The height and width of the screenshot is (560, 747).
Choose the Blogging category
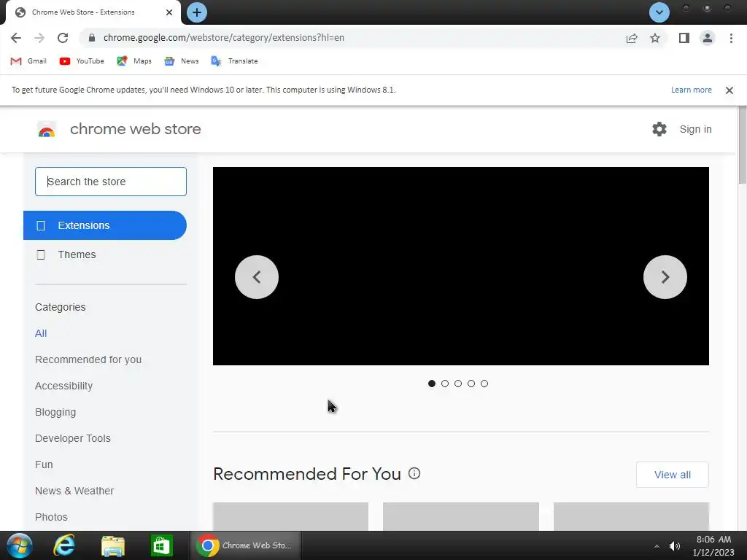point(55,412)
